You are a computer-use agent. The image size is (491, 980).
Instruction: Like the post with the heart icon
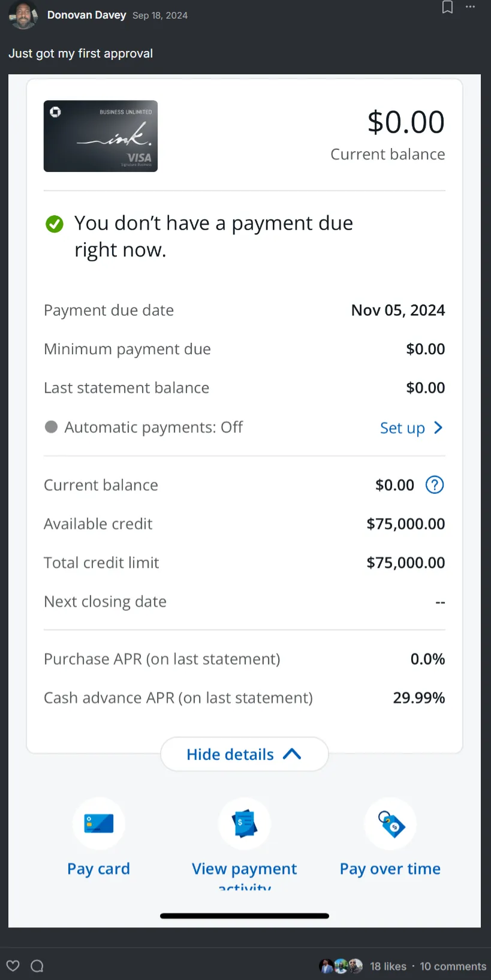(13, 966)
